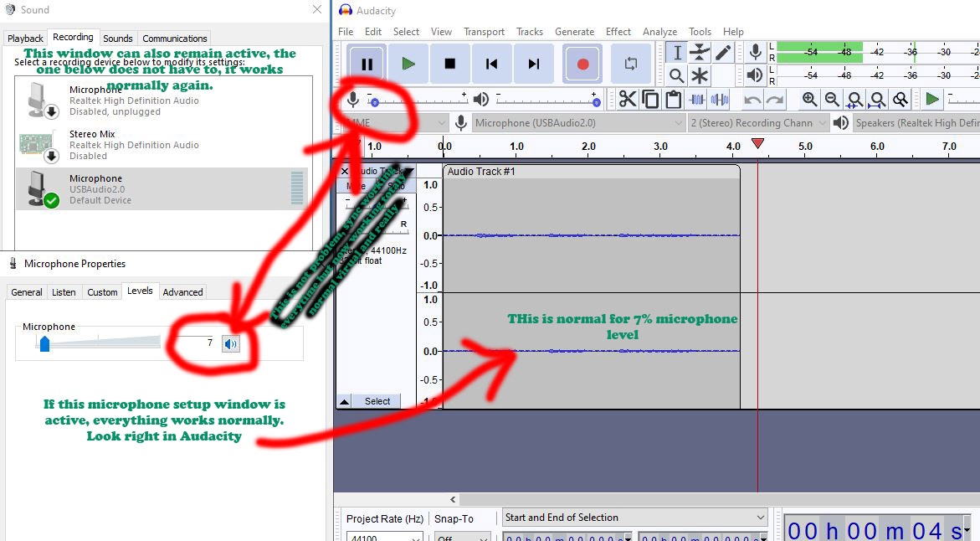Stop the transport with the Stop button
980x541 pixels.
(450, 64)
